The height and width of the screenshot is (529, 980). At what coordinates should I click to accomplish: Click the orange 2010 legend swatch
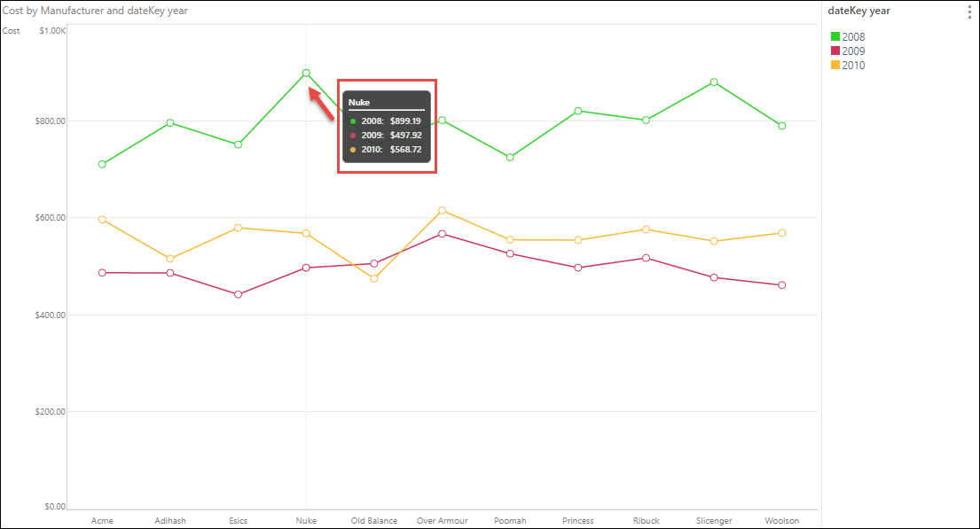[835, 65]
